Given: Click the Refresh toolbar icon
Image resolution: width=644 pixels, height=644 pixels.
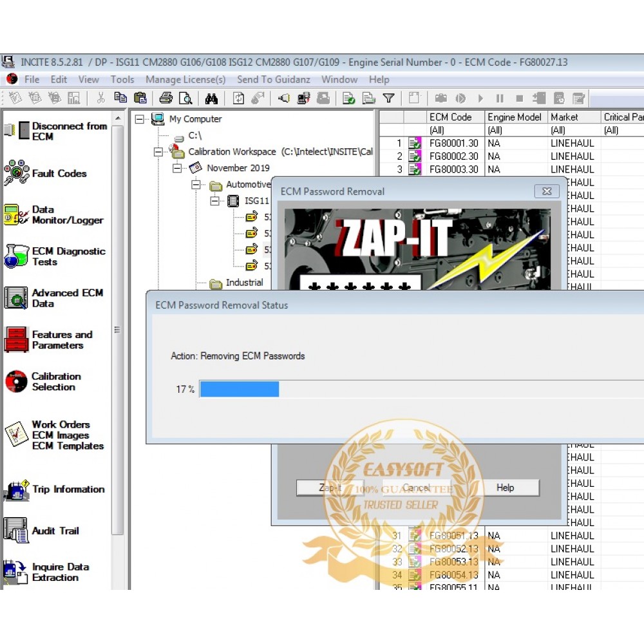Looking at the screenshot, I should 238,98.
